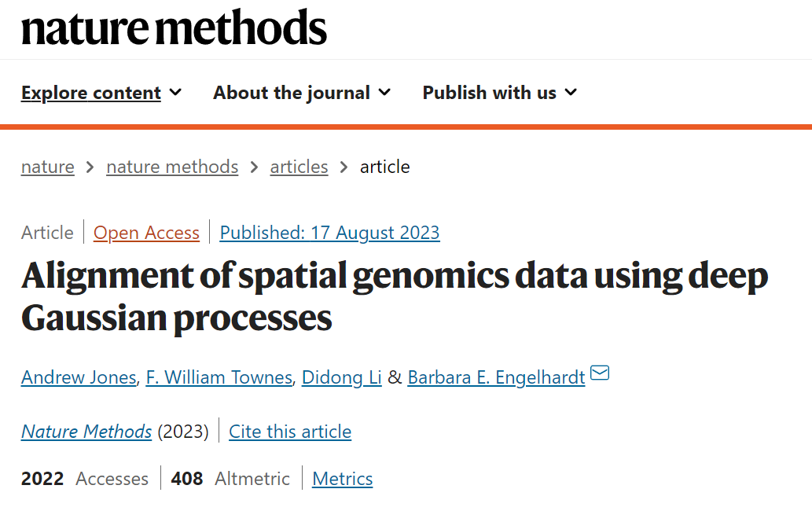812x522 pixels.
Task: Open author F. William Townes
Action: (x=219, y=377)
